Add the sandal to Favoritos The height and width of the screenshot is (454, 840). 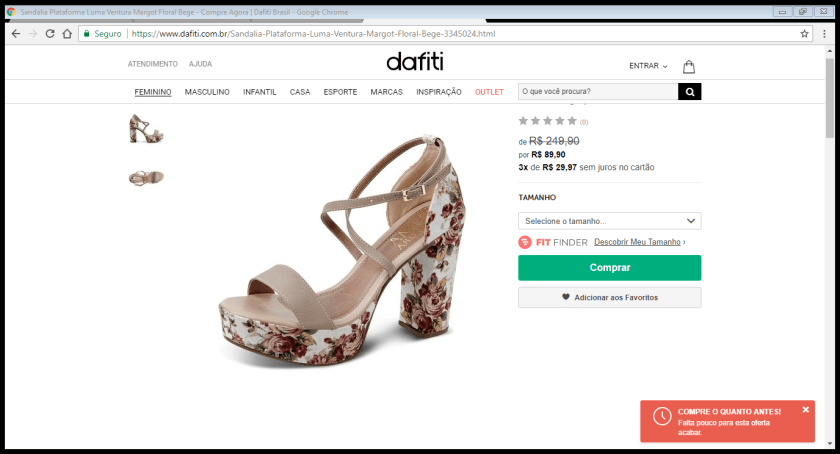[609, 297]
